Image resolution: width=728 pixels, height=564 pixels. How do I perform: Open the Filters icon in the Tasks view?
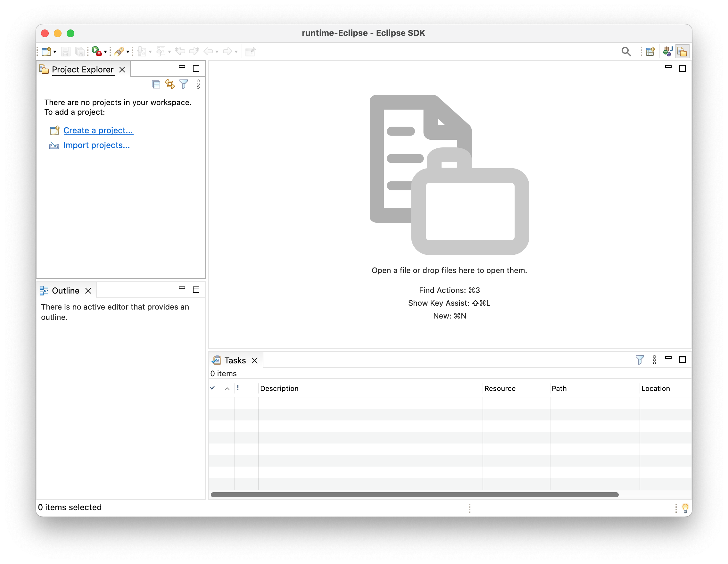coord(640,360)
